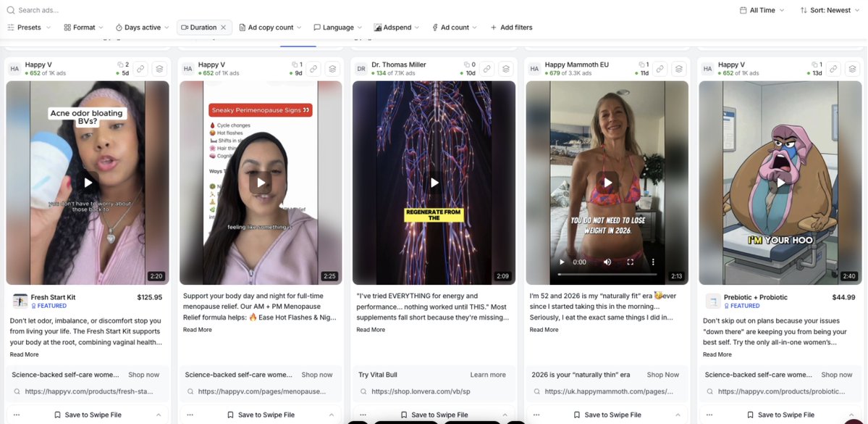
Task: Click Read More under 'I'm 52 and 2026' text
Action: coord(544,330)
